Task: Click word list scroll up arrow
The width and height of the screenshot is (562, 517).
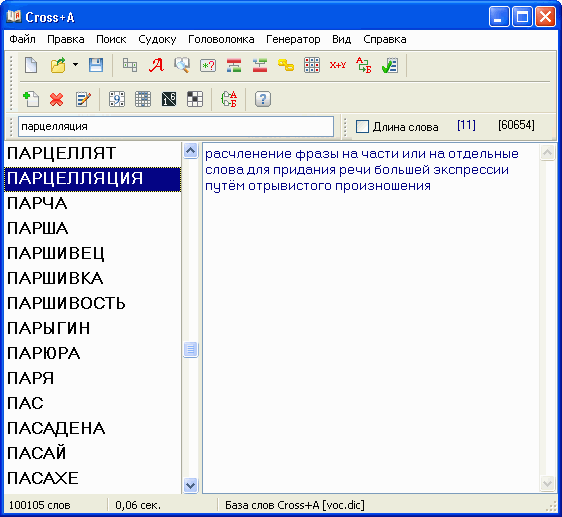Action: 191,151
